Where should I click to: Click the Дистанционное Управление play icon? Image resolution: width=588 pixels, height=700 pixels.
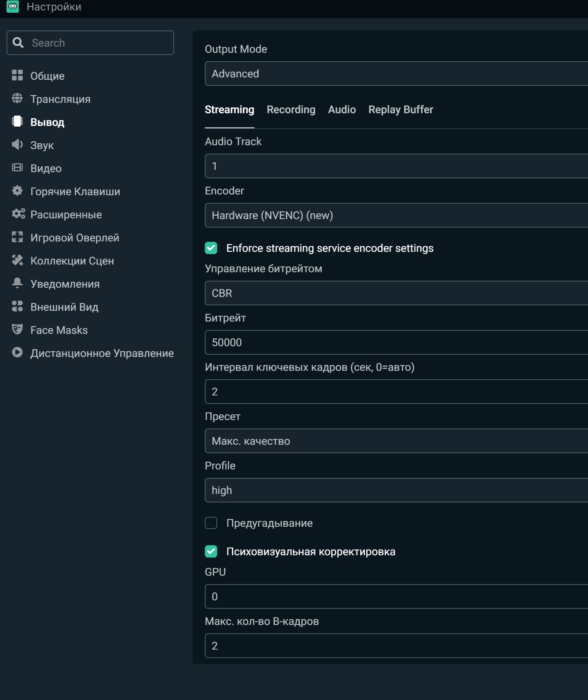[17, 353]
